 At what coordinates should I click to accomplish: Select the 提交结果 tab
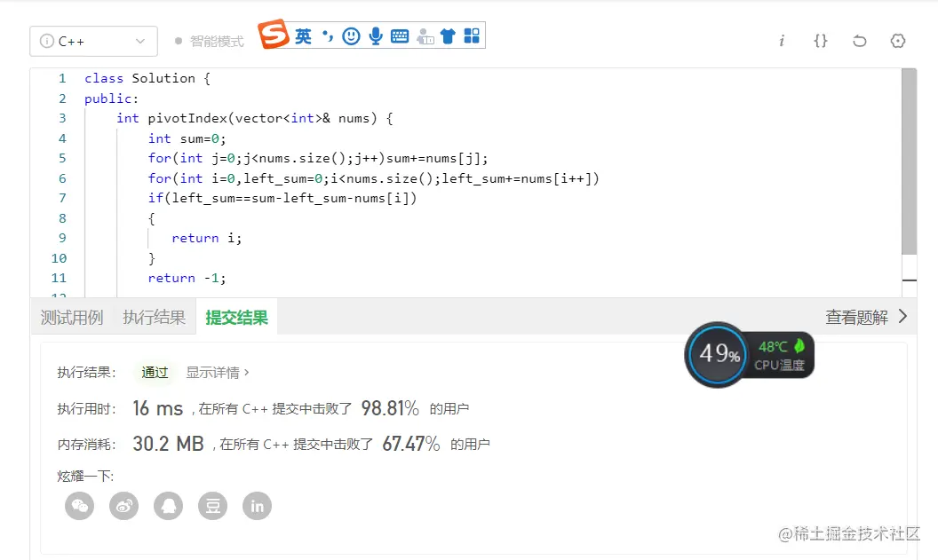click(237, 318)
